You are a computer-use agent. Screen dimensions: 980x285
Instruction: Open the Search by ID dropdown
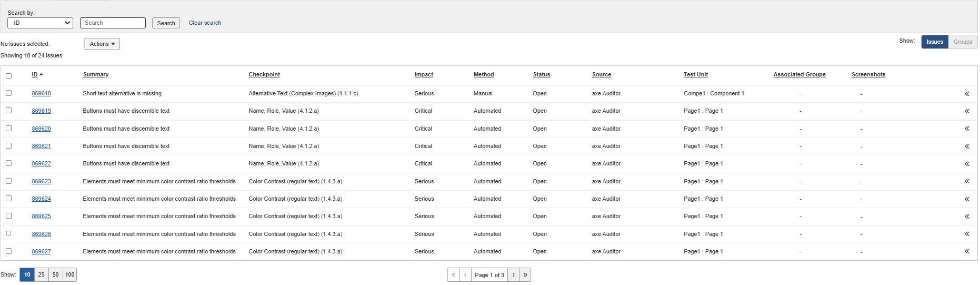(x=40, y=23)
